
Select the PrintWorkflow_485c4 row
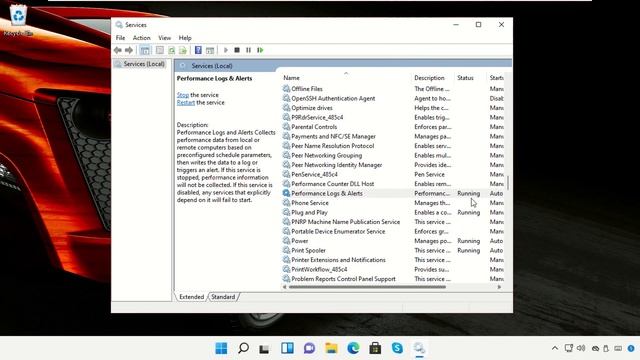[x=319, y=269]
